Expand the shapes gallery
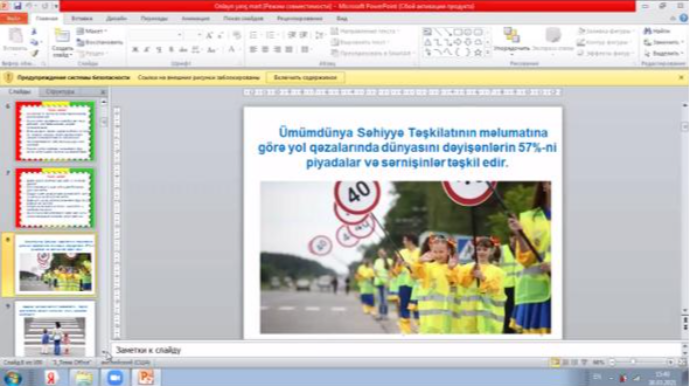 (488, 53)
